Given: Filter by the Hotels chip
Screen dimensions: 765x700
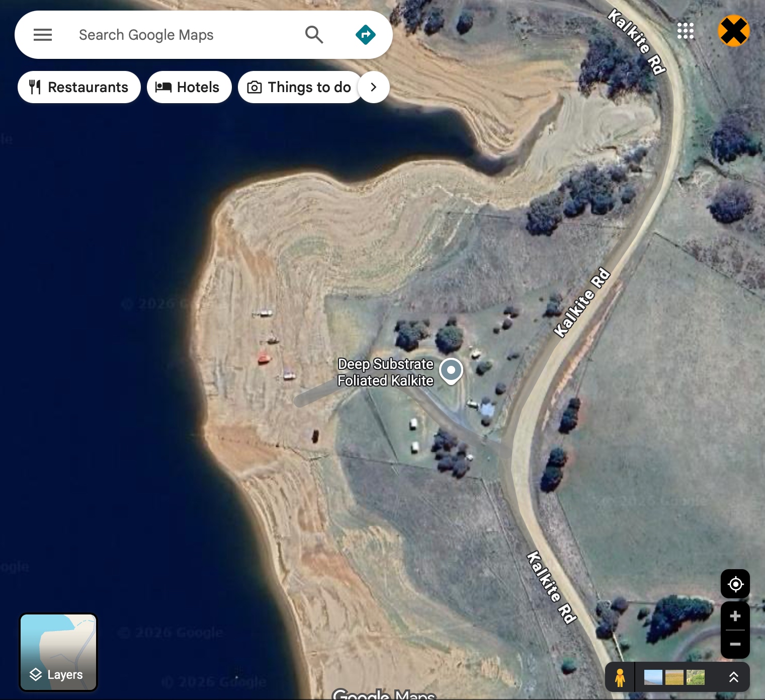Looking at the screenshot, I should point(189,87).
